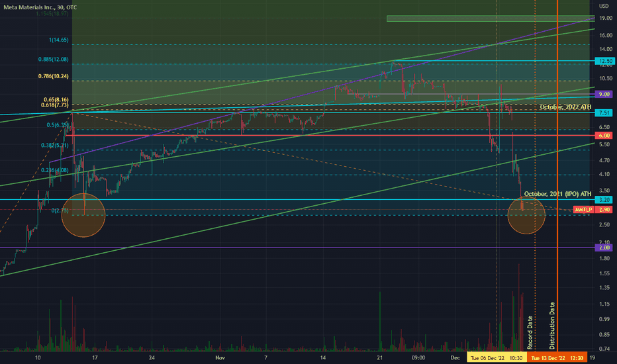Viewport: 617px width, 364px height.
Task: Click the 0.85 price axis value
Action: tap(604, 334)
